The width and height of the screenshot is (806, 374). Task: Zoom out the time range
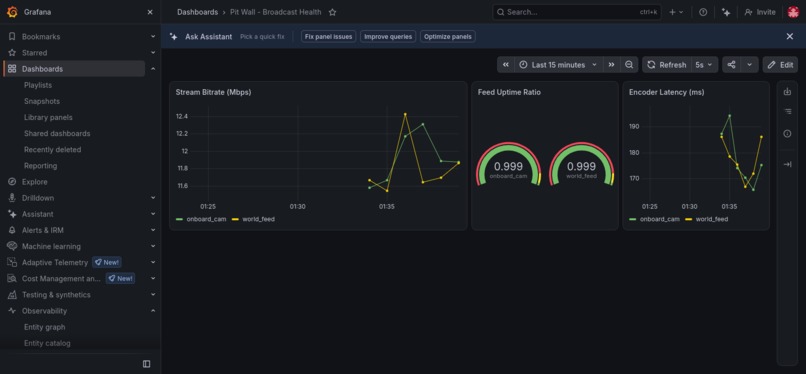[629, 65]
